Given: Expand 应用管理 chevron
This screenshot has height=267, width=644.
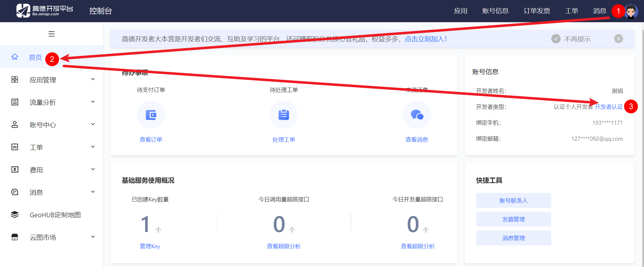Looking at the screenshot, I should pos(93,79).
